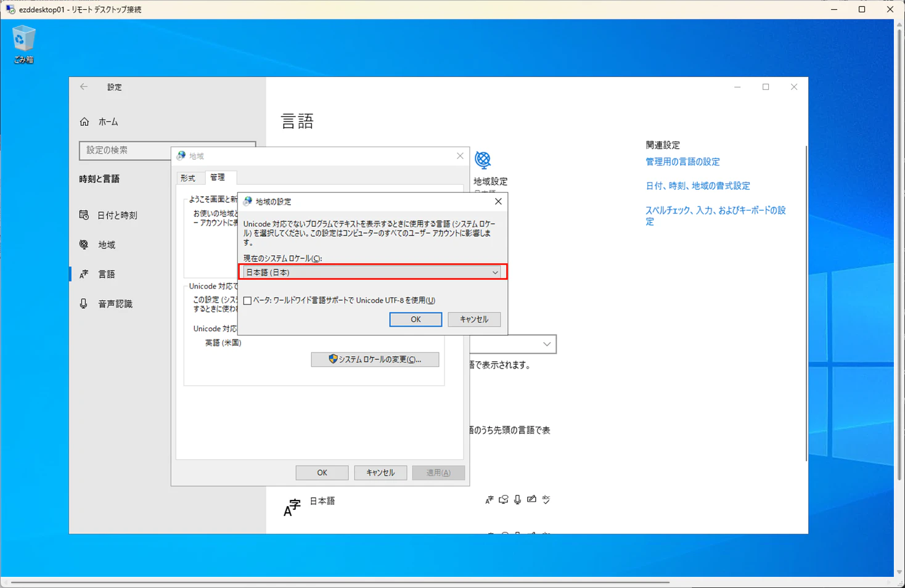The height and width of the screenshot is (588, 905).
Task: Click the Settings window vertical scrollbar
Action: point(806,303)
